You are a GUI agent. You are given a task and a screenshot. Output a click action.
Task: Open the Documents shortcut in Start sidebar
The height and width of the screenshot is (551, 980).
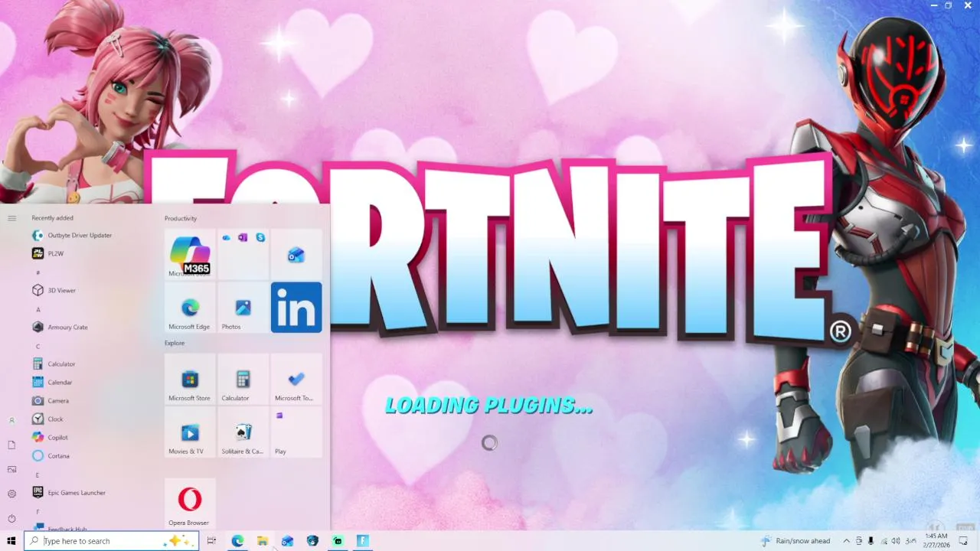(11, 445)
